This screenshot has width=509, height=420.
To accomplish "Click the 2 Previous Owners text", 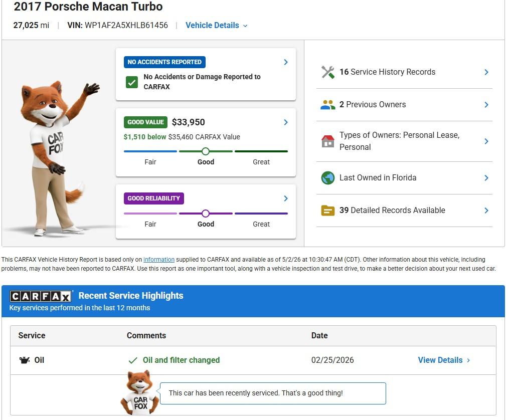I will point(373,104).
